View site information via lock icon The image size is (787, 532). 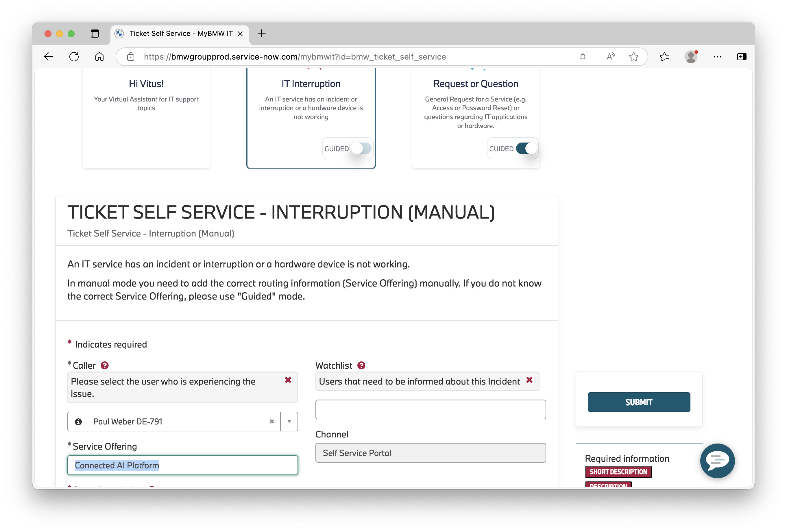pyautogui.click(x=130, y=57)
